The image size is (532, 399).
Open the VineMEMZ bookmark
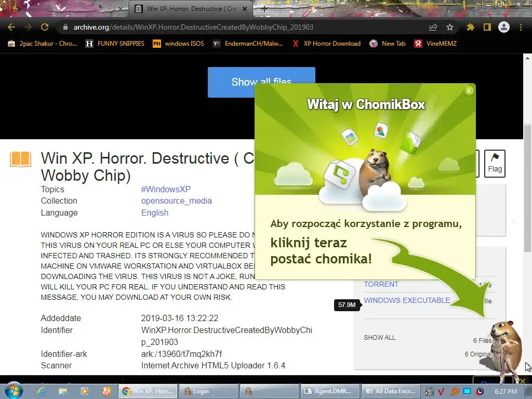point(436,44)
